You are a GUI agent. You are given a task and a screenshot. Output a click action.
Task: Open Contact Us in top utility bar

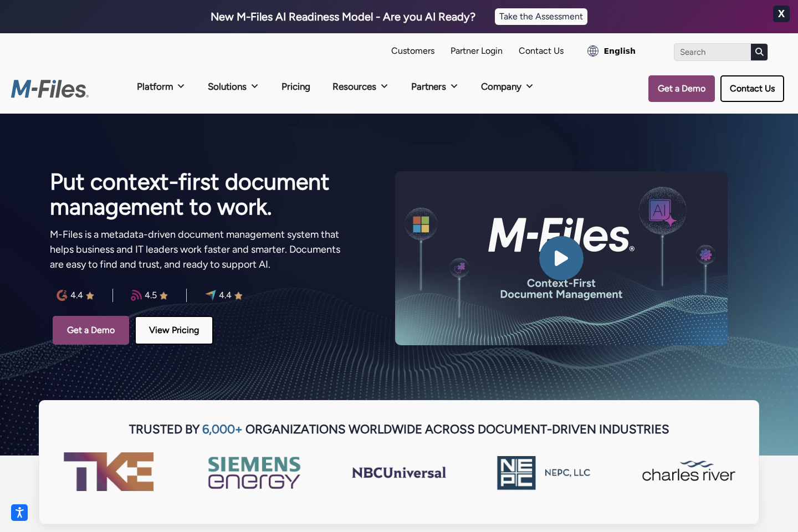click(x=541, y=51)
